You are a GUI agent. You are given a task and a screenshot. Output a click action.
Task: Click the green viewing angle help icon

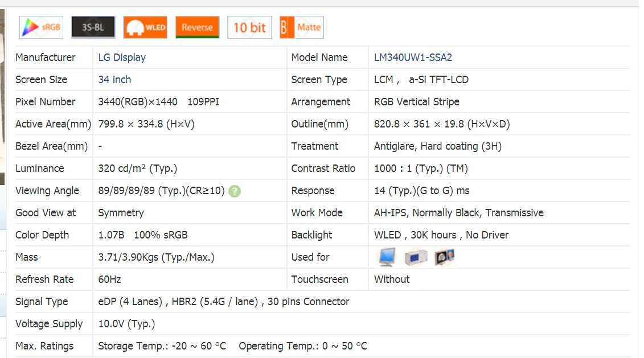[x=235, y=191]
